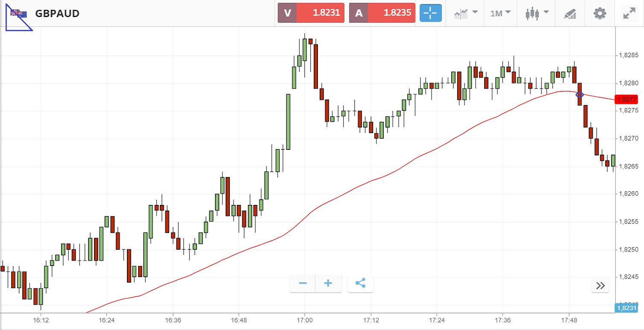
Task: Expand chart to full screen
Action: click(629, 13)
